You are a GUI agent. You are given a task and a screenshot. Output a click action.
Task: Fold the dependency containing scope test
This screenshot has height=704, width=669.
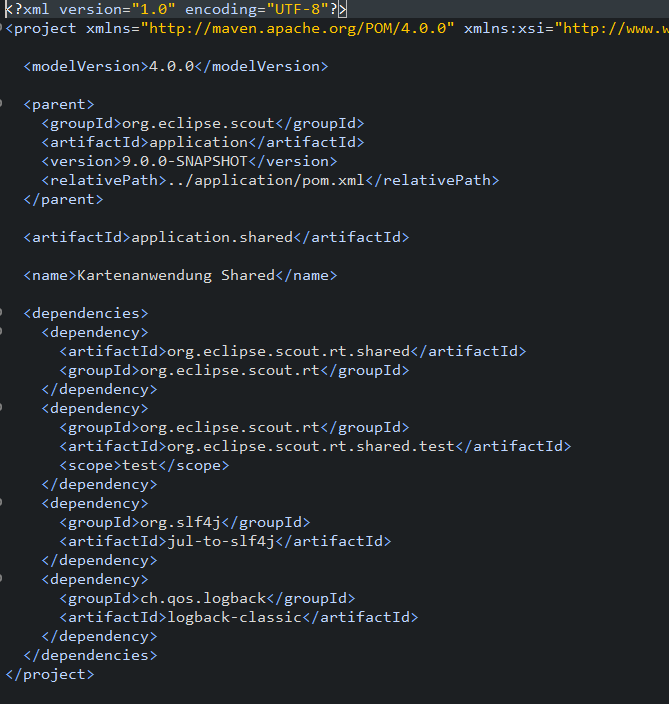[x=1, y=408]
